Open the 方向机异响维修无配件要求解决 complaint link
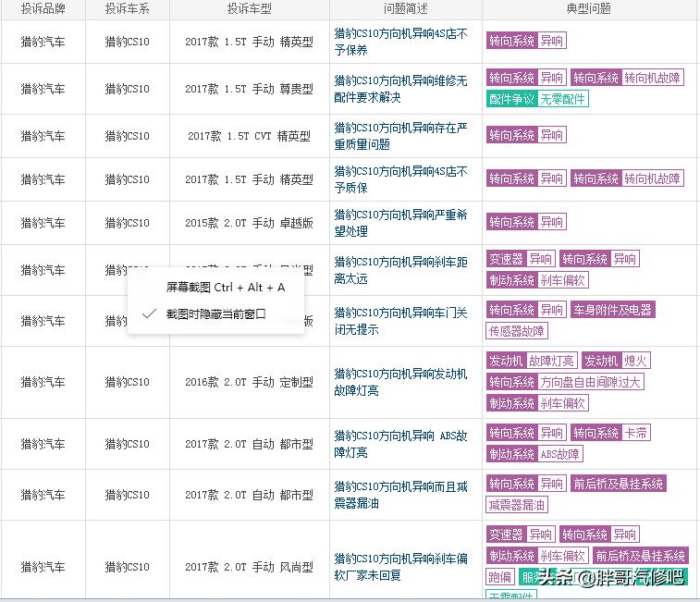Viewport: 700px width, 602px height. pos(400,89)
